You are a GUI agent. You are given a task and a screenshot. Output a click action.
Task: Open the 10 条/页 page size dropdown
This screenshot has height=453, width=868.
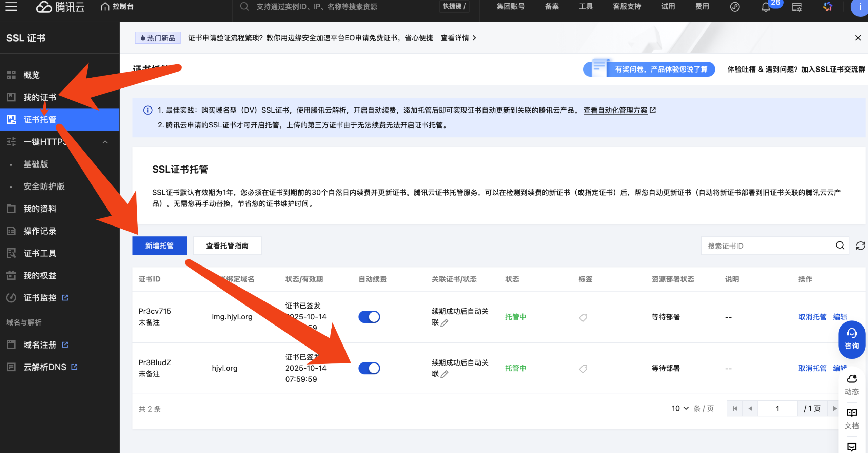click(680, 408)
